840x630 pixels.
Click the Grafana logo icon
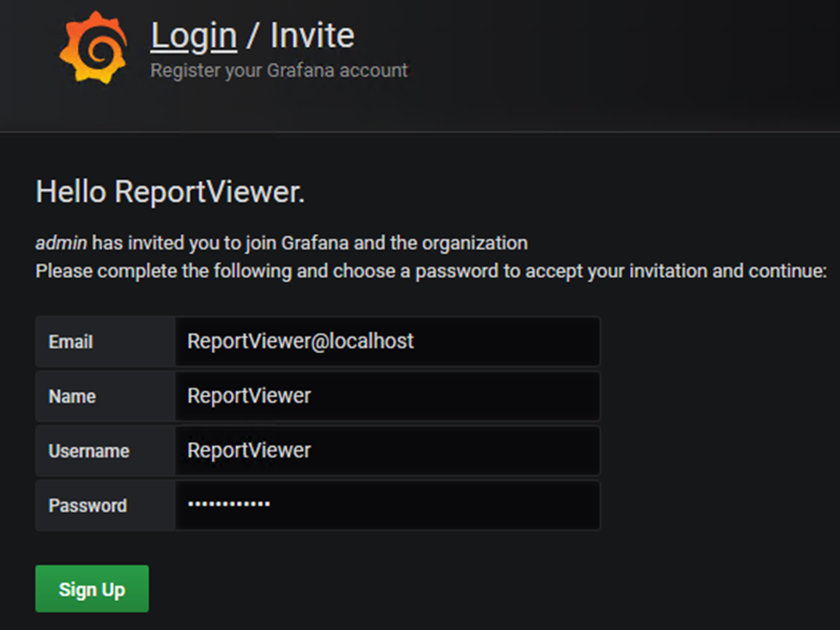tap(93, 48)
